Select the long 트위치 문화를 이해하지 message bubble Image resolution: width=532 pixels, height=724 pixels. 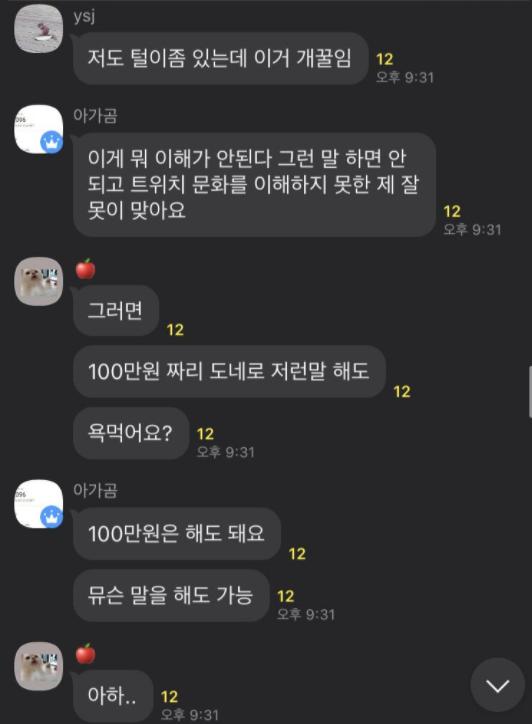coord(254,185)
